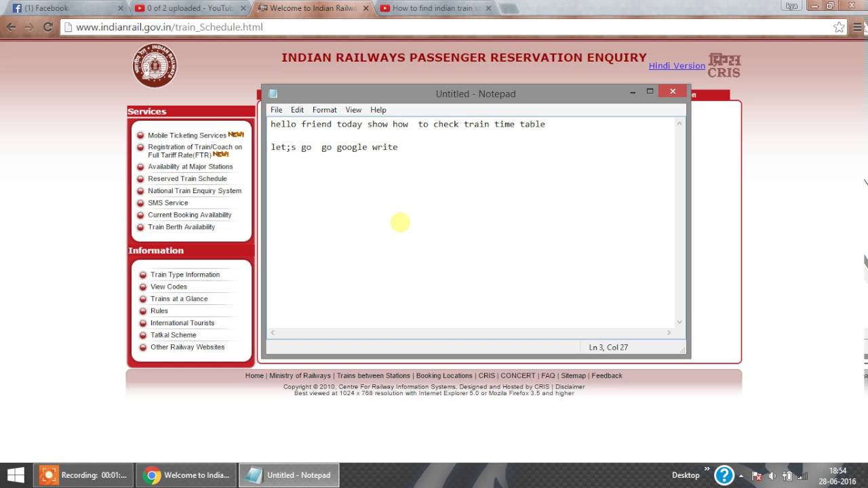This screenshot has height=488, width=868.
Task: Open Trains at a Glance link
Action: (x=179, y=299)
